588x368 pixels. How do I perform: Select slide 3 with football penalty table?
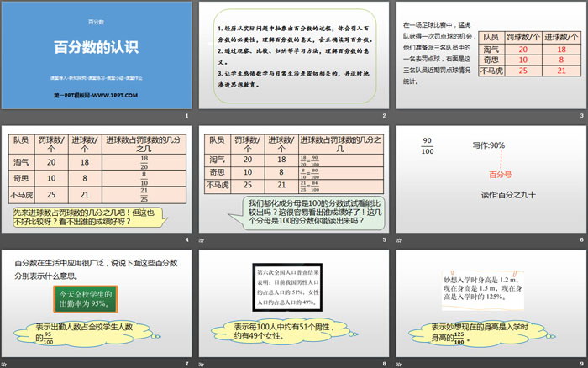[491, 55]
